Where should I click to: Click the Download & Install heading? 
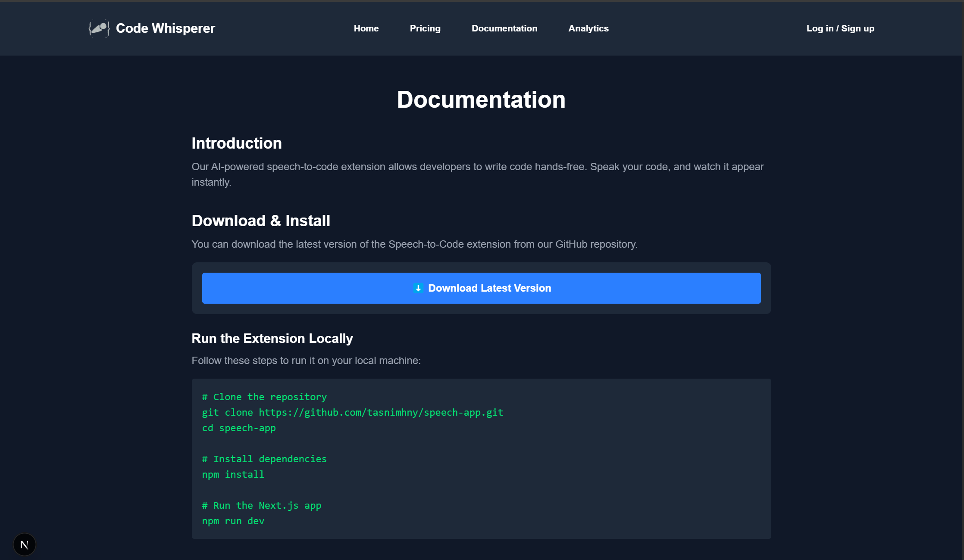coord(261,221)
